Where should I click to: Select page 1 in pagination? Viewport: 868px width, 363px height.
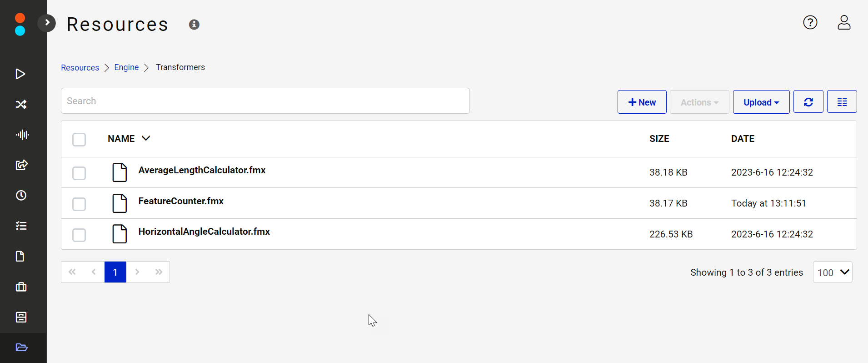coord(115,272)
